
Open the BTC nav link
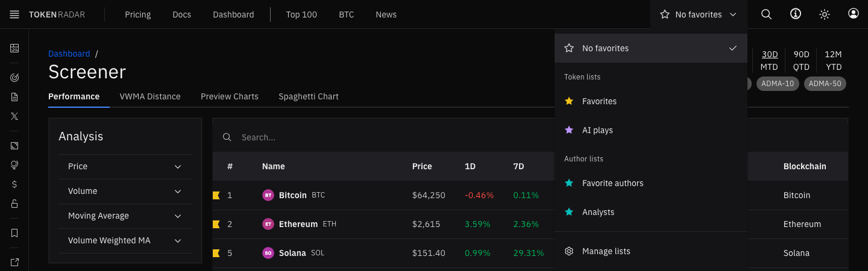(x=347, y=14)
